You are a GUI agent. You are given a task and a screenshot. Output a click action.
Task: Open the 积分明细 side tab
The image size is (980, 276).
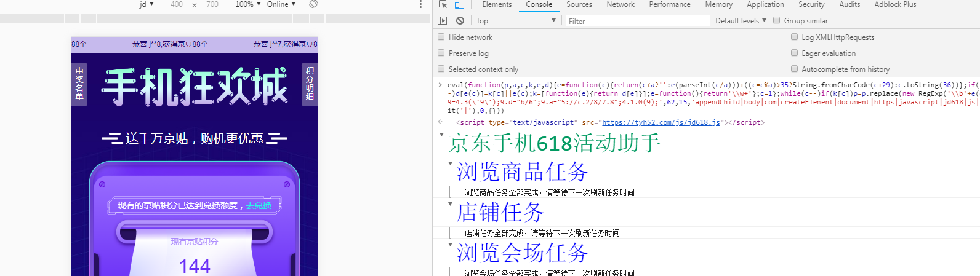click(310, 84)
